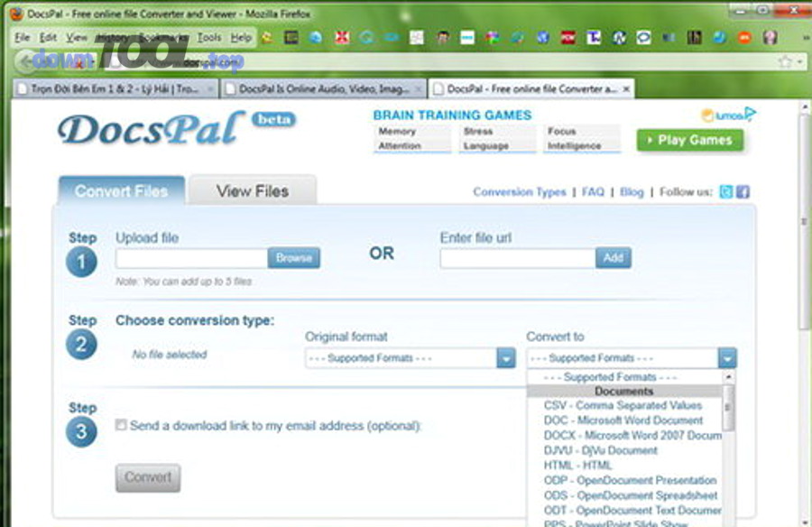
Task: Select 'ODS - OpenDocument Spreadsheet' option
Action: tap(623, 495)
